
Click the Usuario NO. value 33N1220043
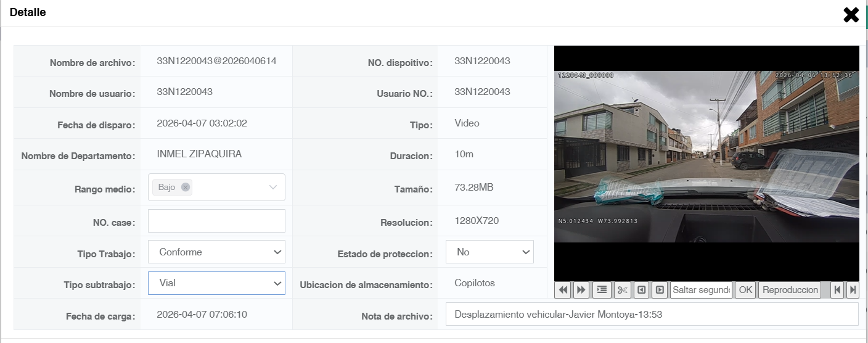point(482,92)
